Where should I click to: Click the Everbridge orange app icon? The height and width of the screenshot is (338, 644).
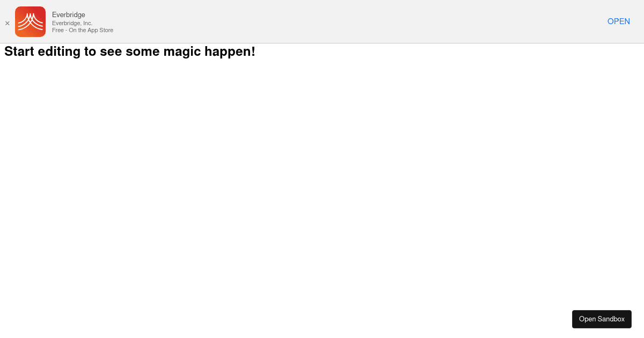(30, 21)
